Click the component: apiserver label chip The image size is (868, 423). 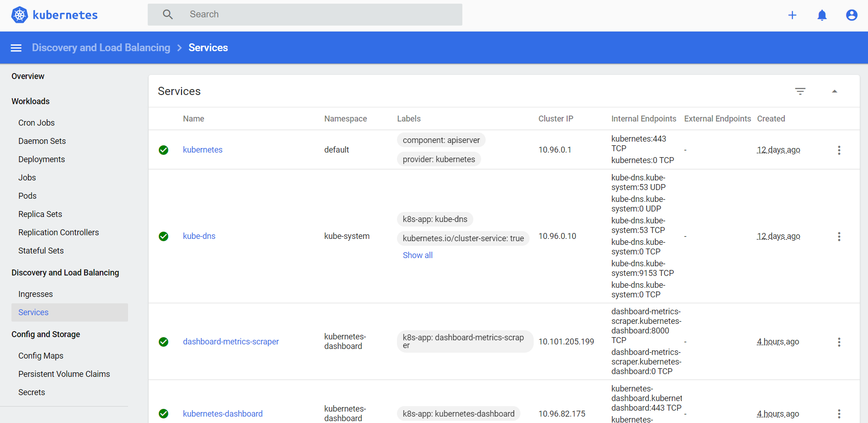(441, 140)
